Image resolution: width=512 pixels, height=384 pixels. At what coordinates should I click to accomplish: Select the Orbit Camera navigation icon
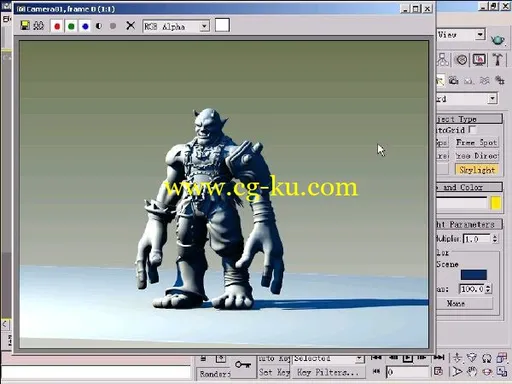tap(487, 371)
